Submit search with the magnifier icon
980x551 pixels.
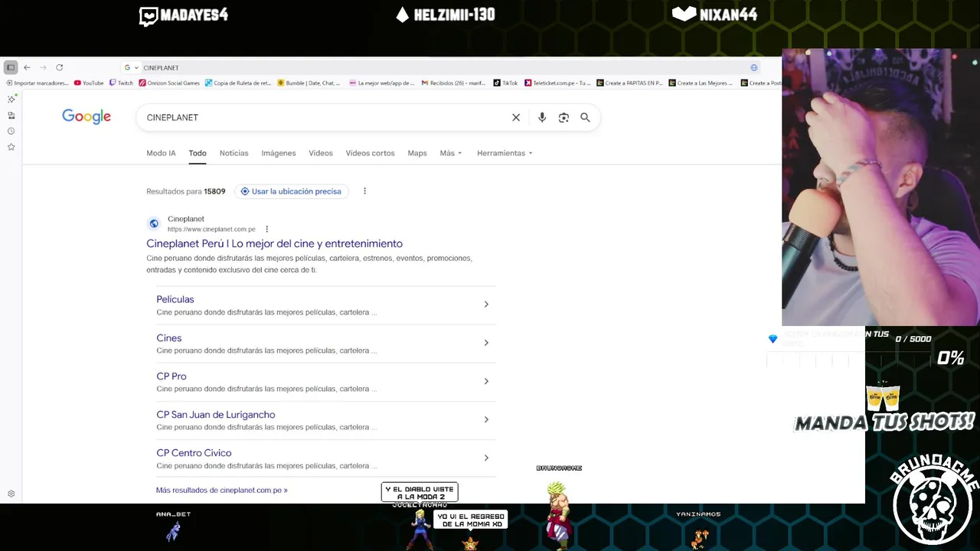click(585, 117)
